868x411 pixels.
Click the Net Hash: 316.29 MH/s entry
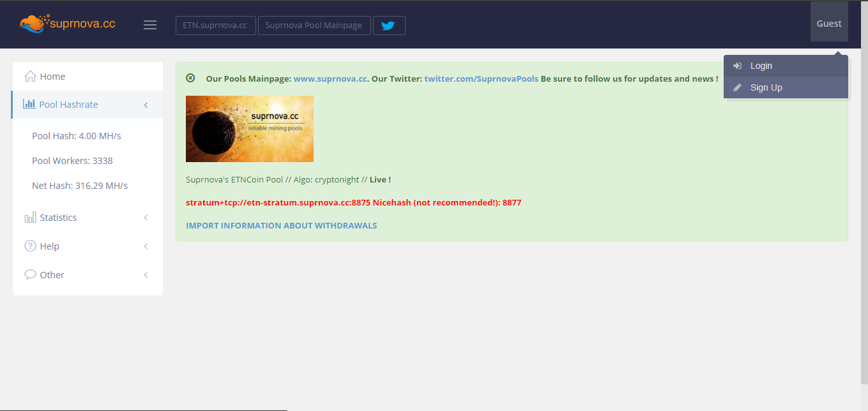pyautogui.click(x=80, y=186)
